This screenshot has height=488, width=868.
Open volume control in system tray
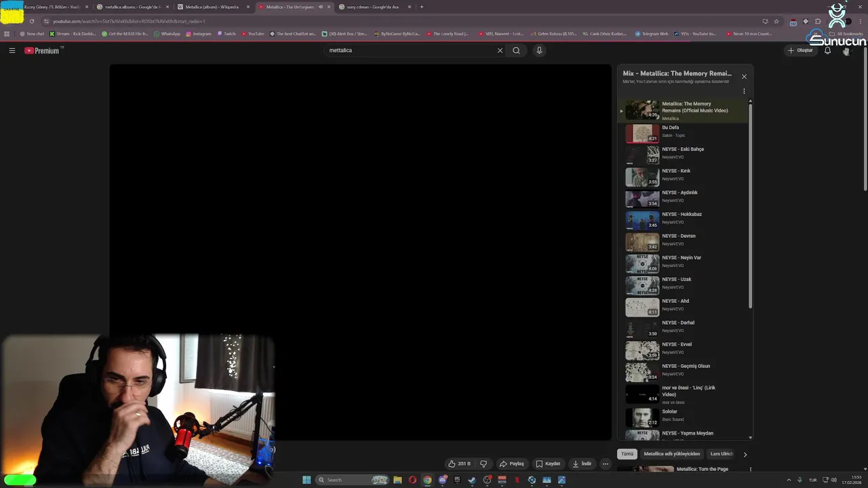[833, 480]
